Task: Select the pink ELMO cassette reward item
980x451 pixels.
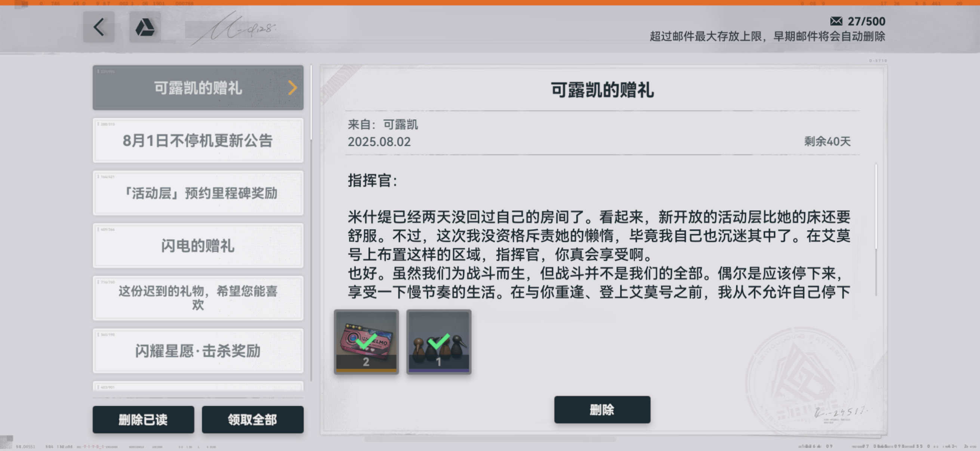Action: (x=366, y=341)
